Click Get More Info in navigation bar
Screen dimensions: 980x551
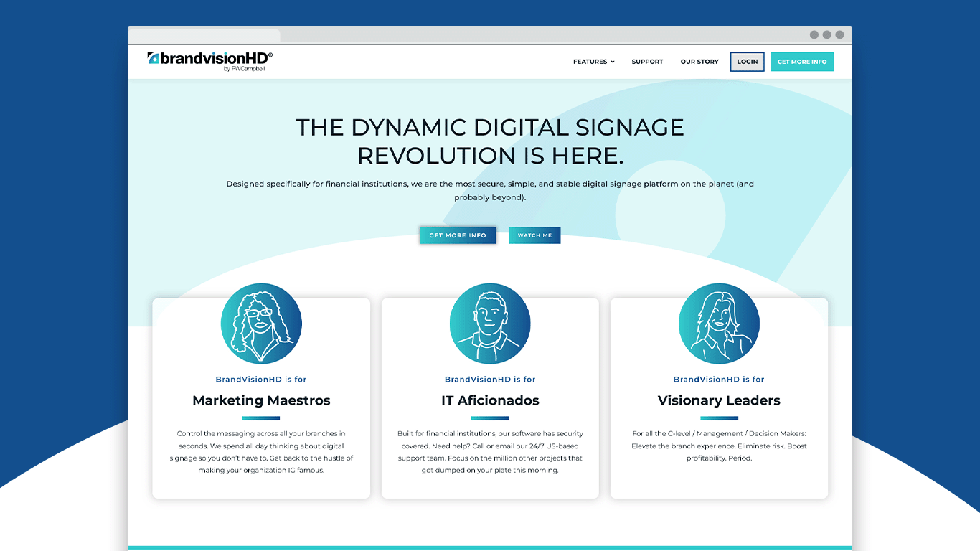802,62
